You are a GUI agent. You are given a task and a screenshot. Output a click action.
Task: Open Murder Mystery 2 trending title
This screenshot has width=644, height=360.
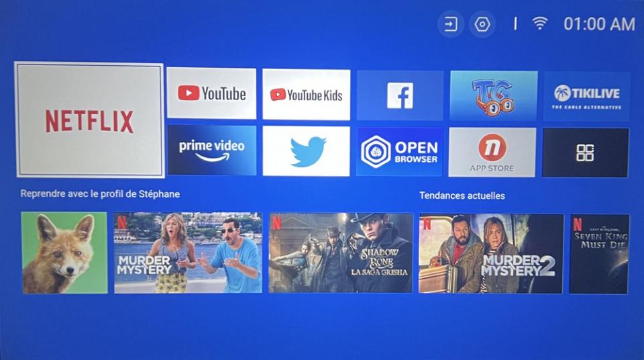(491, 253)
